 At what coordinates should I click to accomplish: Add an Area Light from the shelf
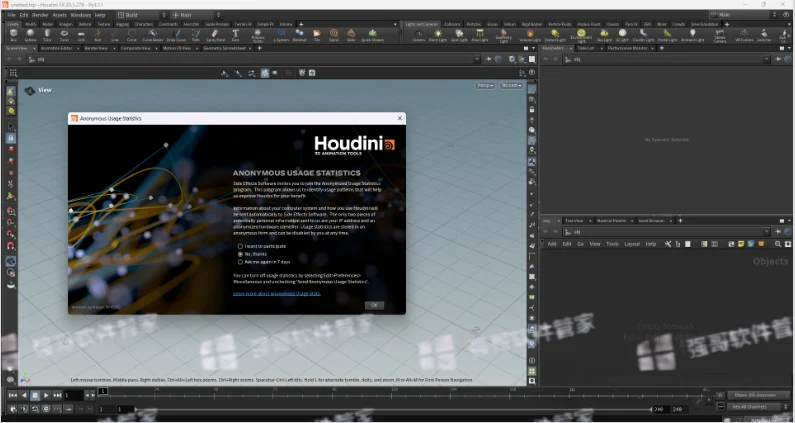point(480,35)
